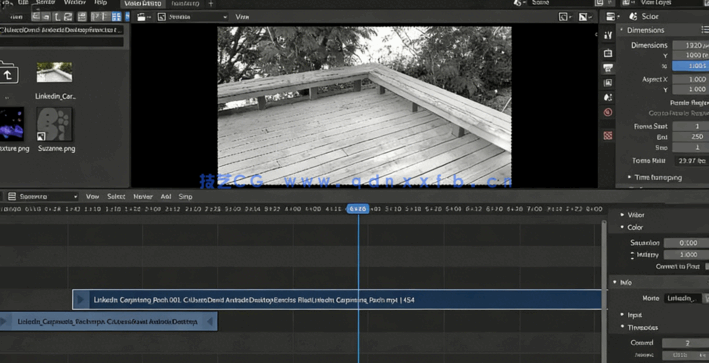Open the overlay options dropdown in preview header

[585, 17]
